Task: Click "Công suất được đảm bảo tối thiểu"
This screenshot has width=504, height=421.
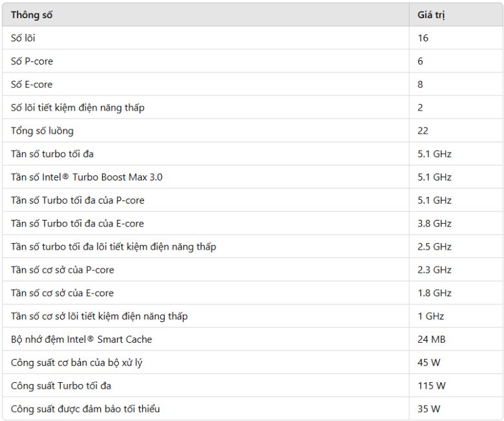Action: (x=85, y=409)
